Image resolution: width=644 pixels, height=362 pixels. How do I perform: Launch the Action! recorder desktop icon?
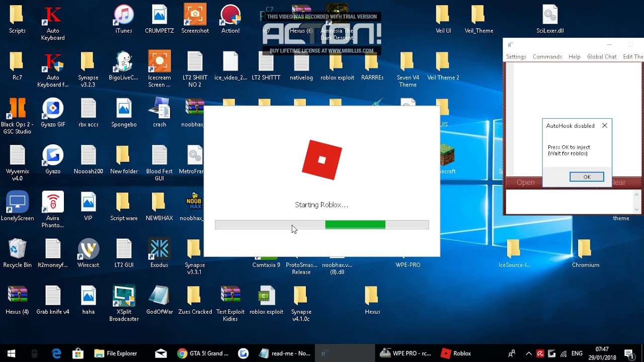point(230,19)
